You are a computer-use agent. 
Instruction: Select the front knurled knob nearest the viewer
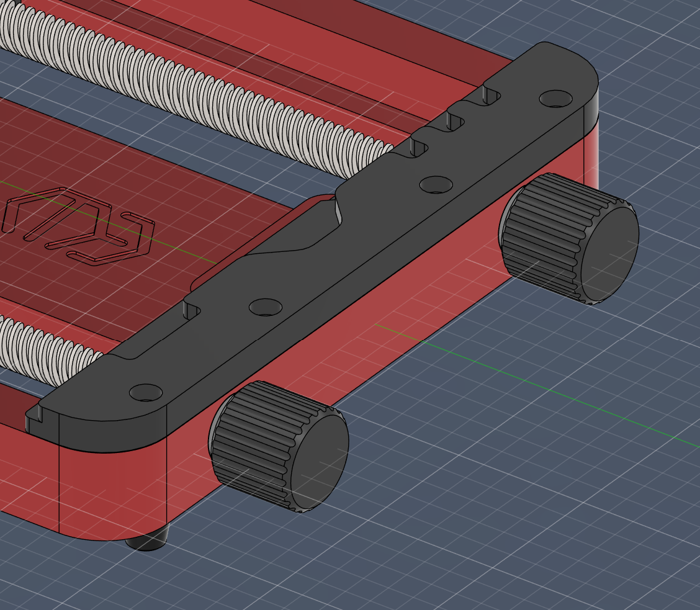click(279, 447)
